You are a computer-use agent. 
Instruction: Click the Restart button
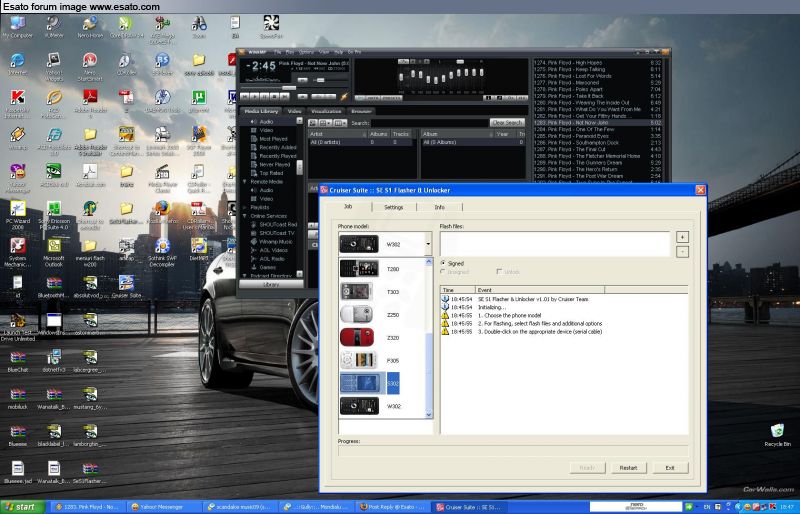point(628,468)
